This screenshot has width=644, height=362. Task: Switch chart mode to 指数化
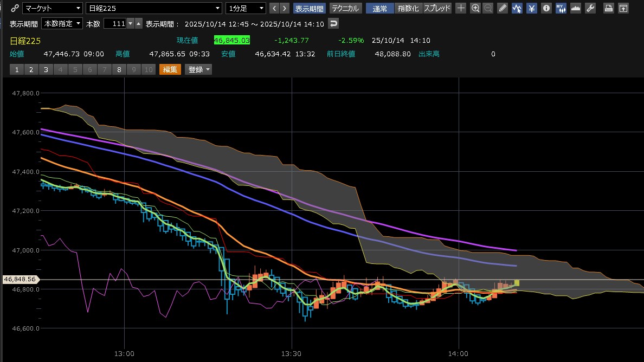(408, 8)
